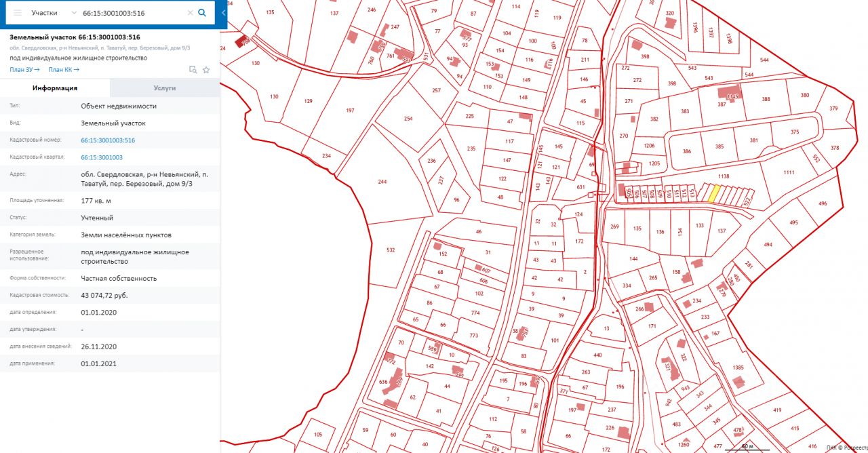868x453 pixels.
Task: Select the date value 01.01.2020
Action: (99, 313)
